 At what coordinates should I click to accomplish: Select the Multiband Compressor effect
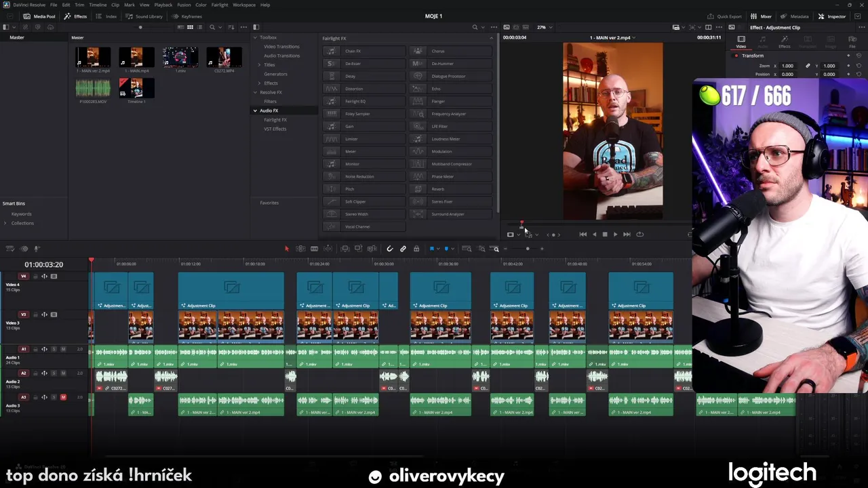[450, 164]
